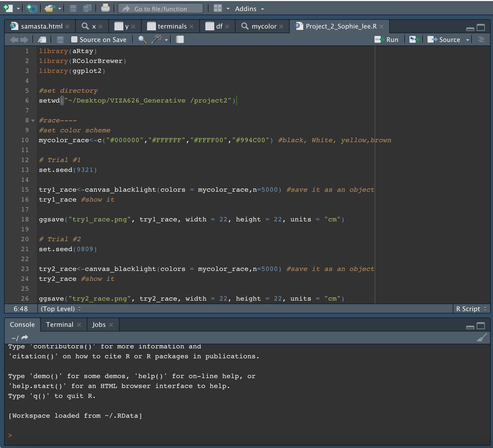Close the samasta.html tab

click(x=68, y=27)
